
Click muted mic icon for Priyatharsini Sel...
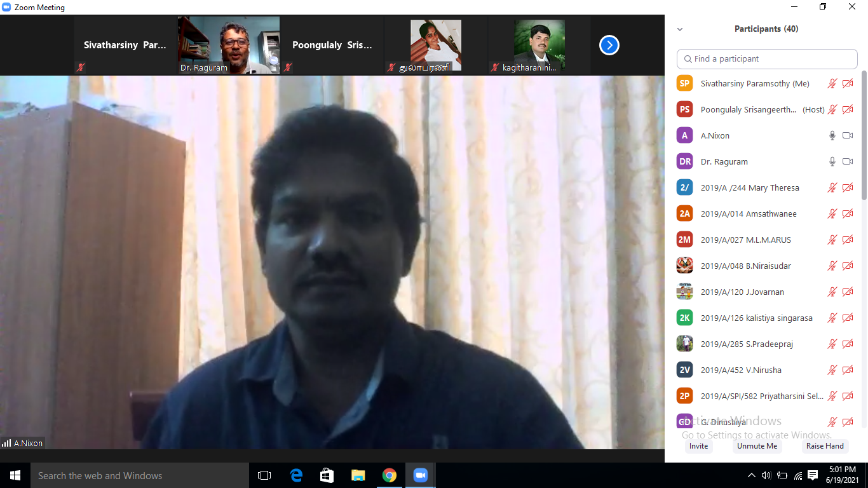tap(832, 396)
